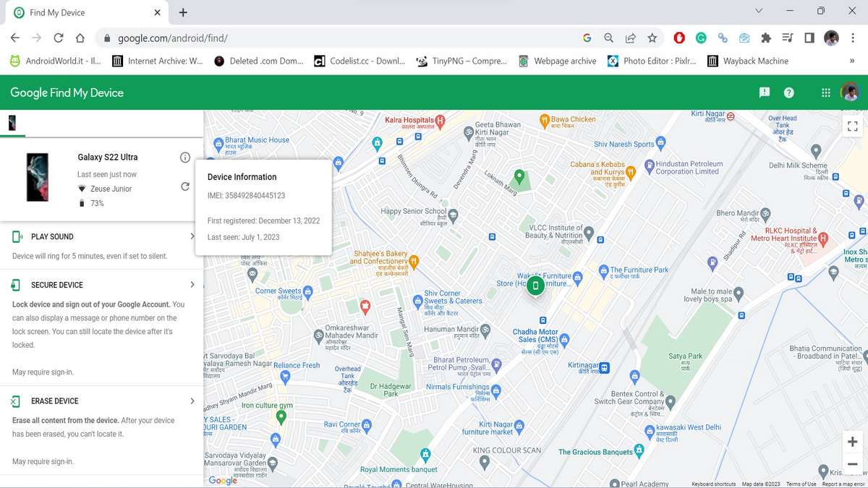Open the Internet Archive bookmark
868x488 pixels.
pyautogui.click(x=158, y=61)
